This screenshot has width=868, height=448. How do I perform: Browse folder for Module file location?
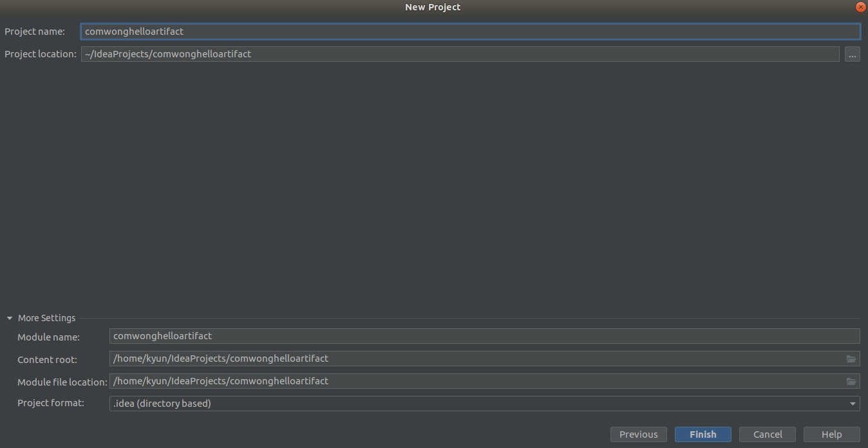point(851,381)
